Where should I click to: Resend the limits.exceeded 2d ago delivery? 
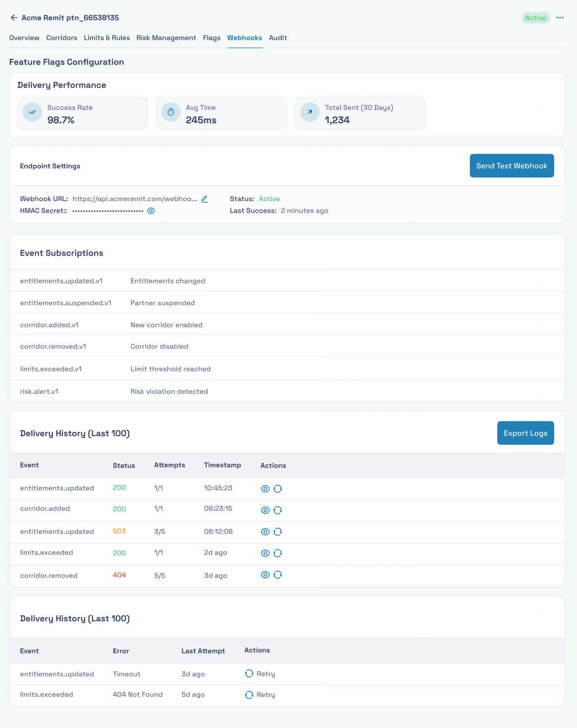278,553
